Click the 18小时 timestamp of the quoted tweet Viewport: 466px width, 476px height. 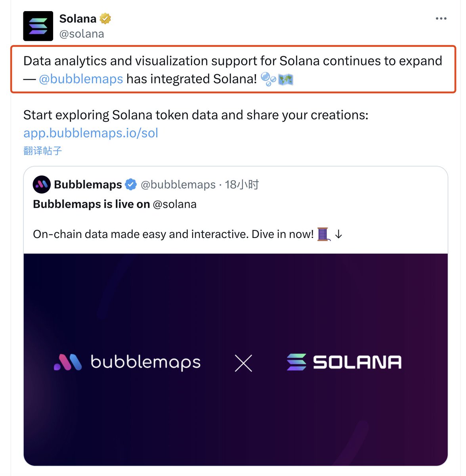pyautogui.click(x=242, y=184)
